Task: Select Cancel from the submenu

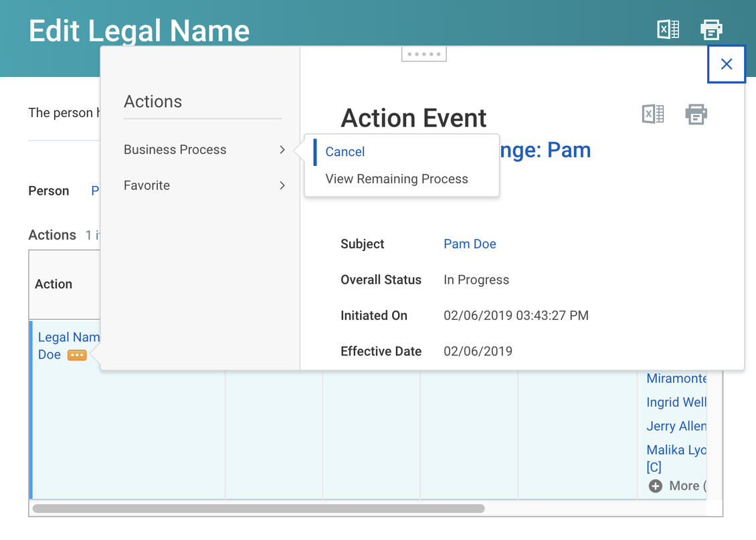Action: (x=345, y=152)
